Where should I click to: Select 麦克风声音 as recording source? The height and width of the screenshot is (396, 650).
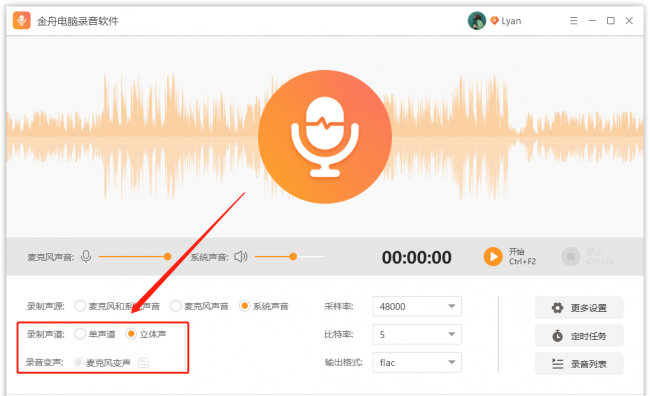pos(176,306)
